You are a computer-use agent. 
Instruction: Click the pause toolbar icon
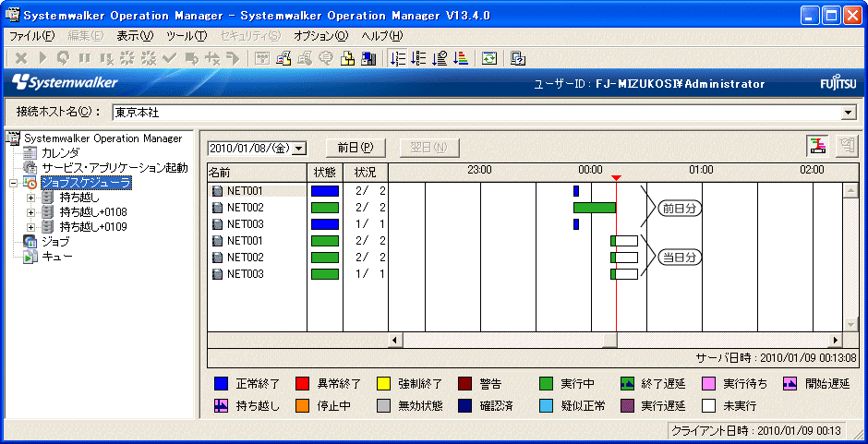(x=85, y=58)
